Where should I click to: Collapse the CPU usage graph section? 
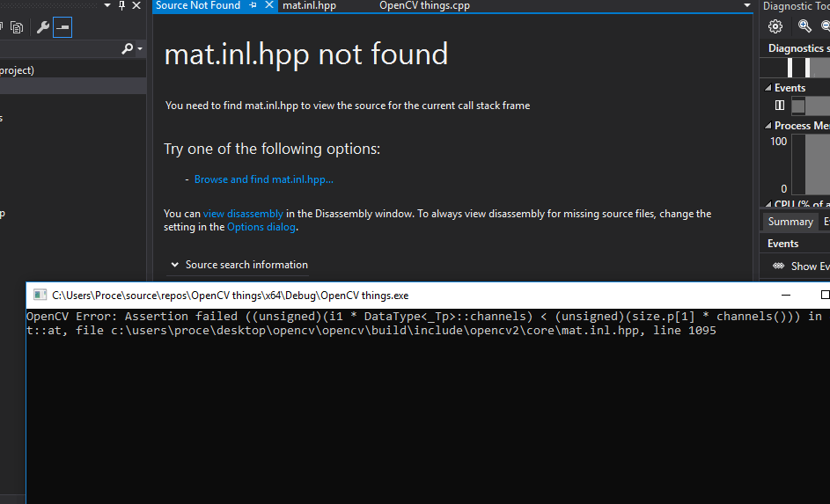(x=768, y=203)
